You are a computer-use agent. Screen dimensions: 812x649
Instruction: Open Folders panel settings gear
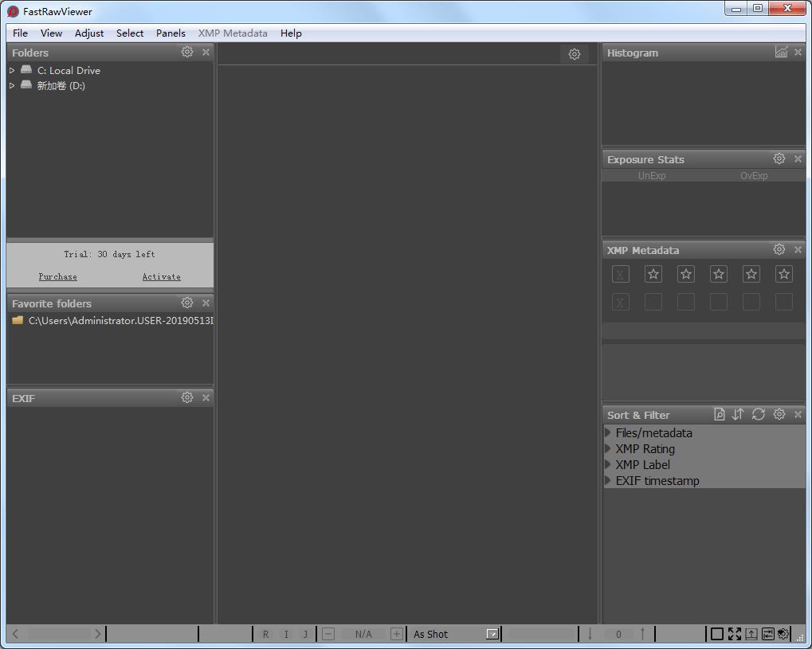(x=187, y=52)
